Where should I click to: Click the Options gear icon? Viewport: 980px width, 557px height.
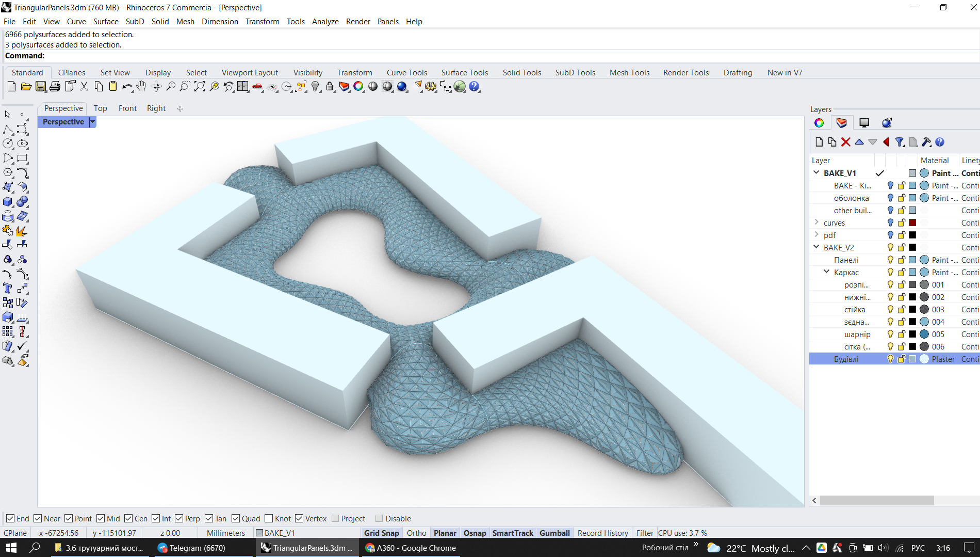point(431,87)
